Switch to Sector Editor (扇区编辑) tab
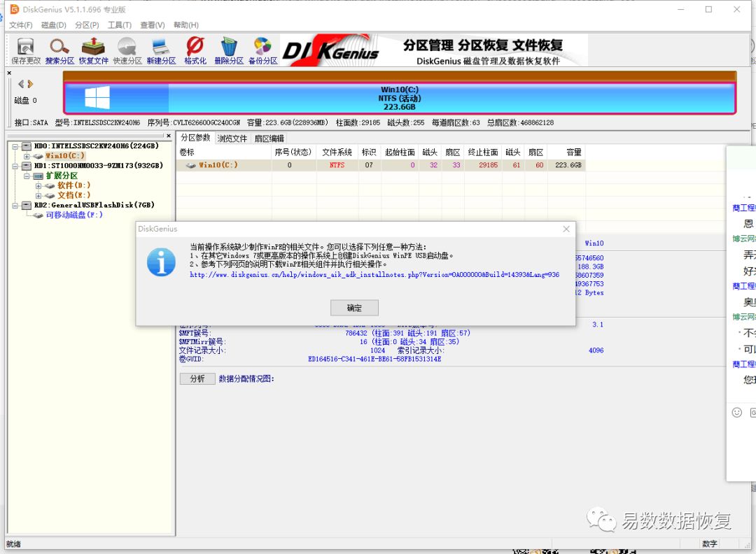This screenshot has height=554, width=756. (269, 138)
